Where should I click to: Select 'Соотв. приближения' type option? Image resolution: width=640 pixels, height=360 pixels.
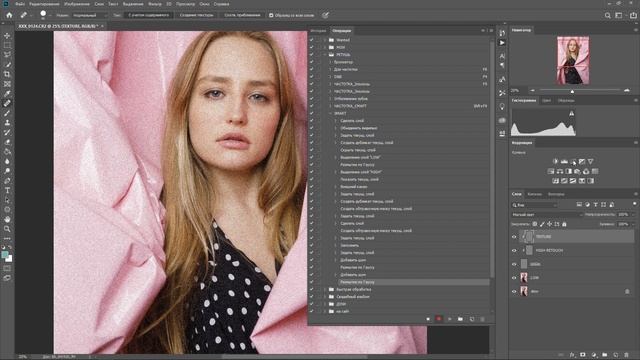pyautogui.click(x=242, y=15)
